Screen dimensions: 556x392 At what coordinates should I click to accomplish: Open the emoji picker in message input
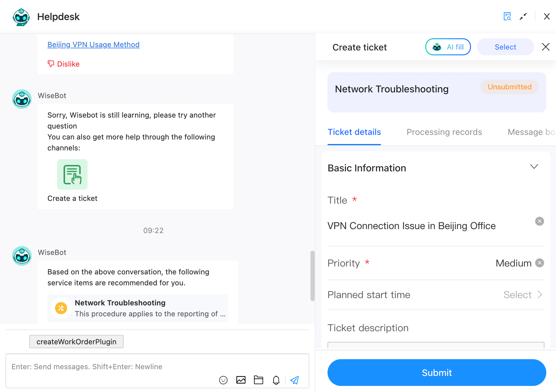(223, 380)
